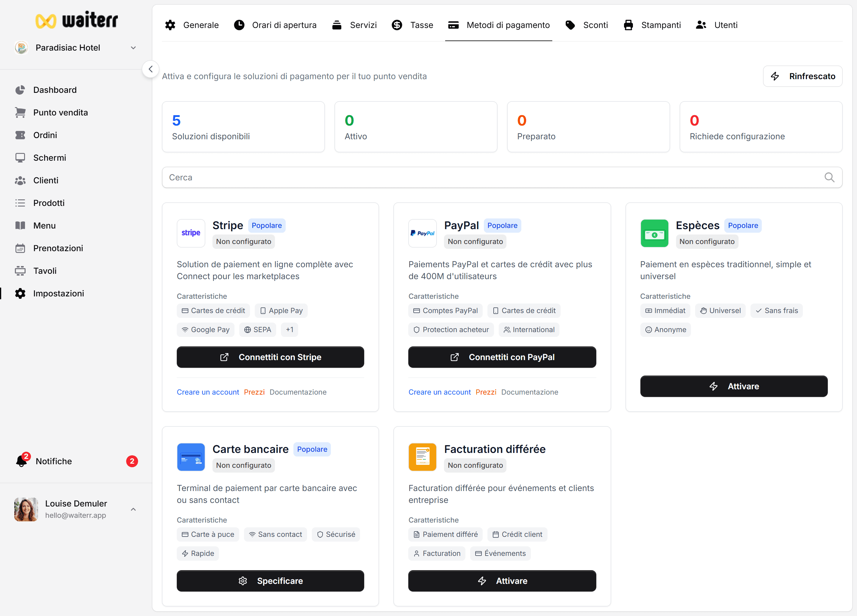
Task: Click Louise Demuler's avatar photo
Action: coord(26,509)
